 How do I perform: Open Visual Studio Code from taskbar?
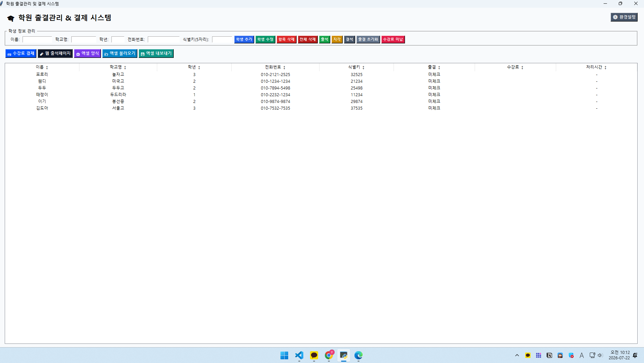click(x=299, y=355)
